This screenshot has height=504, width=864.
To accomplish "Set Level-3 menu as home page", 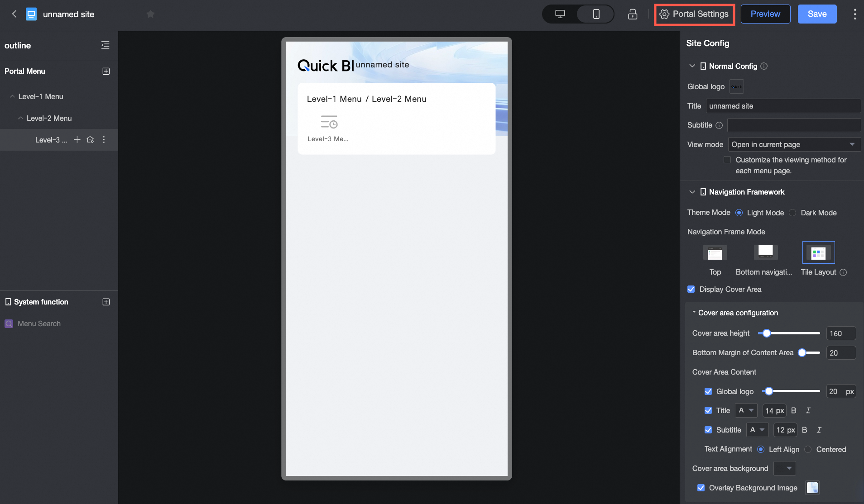I will click(90, 140).
